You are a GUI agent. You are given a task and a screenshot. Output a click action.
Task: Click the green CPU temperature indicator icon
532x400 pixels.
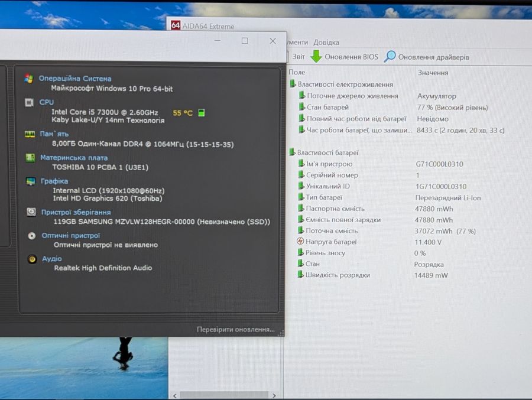click(x=201, y=113)
